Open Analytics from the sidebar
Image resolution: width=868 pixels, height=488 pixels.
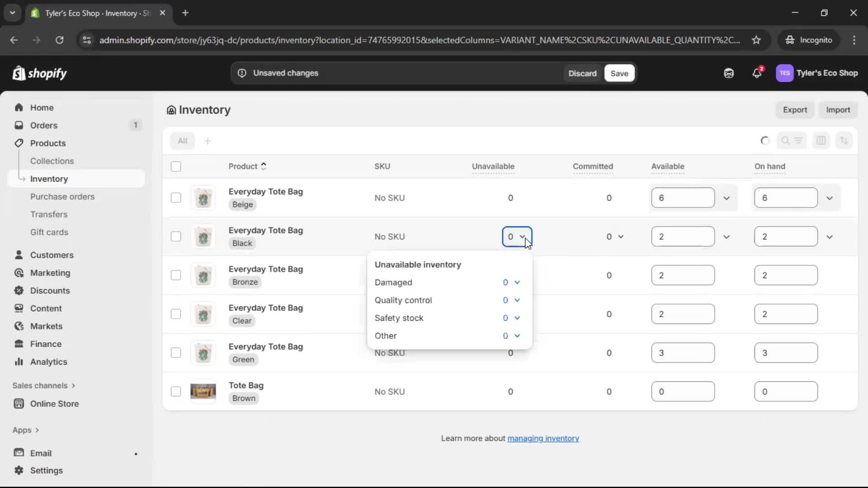pos(47,361)
